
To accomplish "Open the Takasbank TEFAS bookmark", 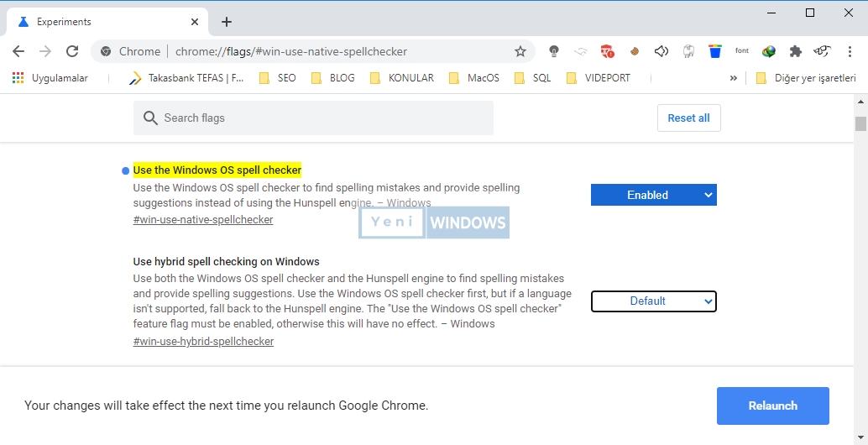I will [186, 78].
